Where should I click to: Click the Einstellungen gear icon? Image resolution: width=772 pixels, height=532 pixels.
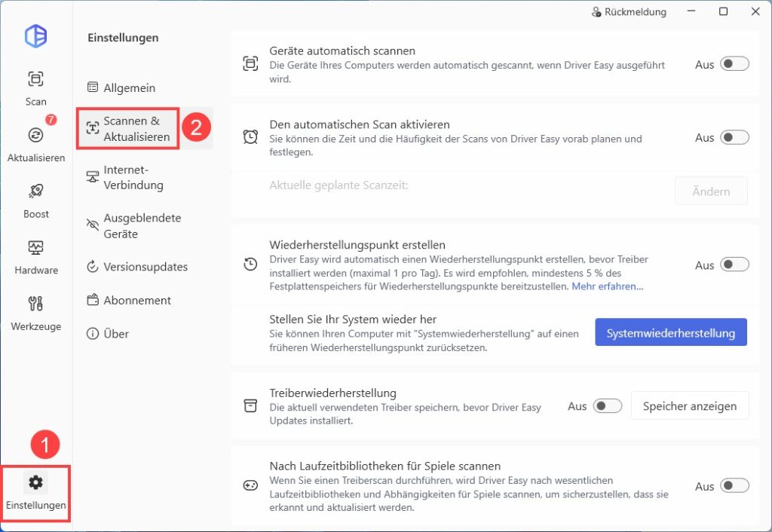tap(35, 482)
